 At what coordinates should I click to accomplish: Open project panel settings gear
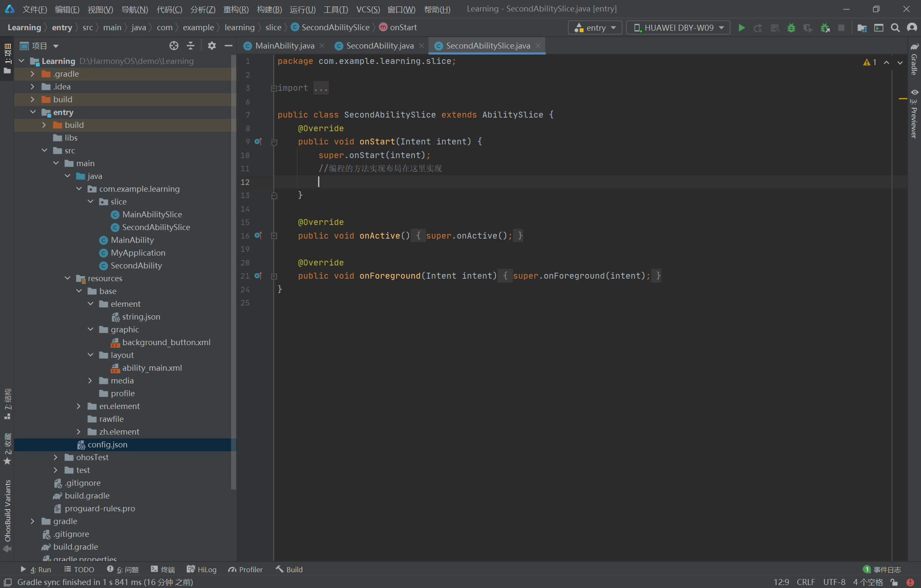pos(211,46)
